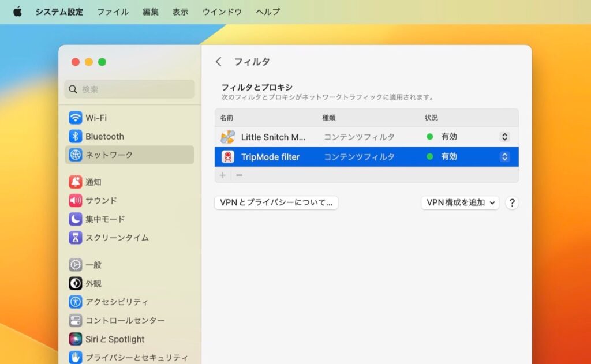Open the VPN構成を追加 dropdown
This screenshot has width=591, height=364.
(459, 203)
